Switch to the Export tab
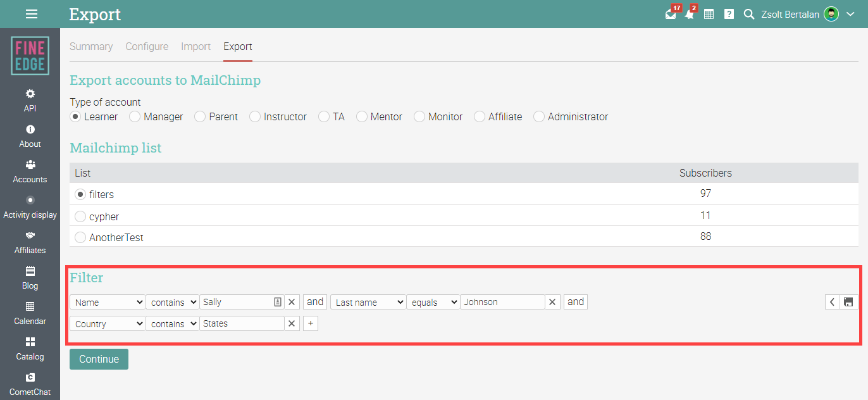The image size is (868, 400). click(238, 46)
